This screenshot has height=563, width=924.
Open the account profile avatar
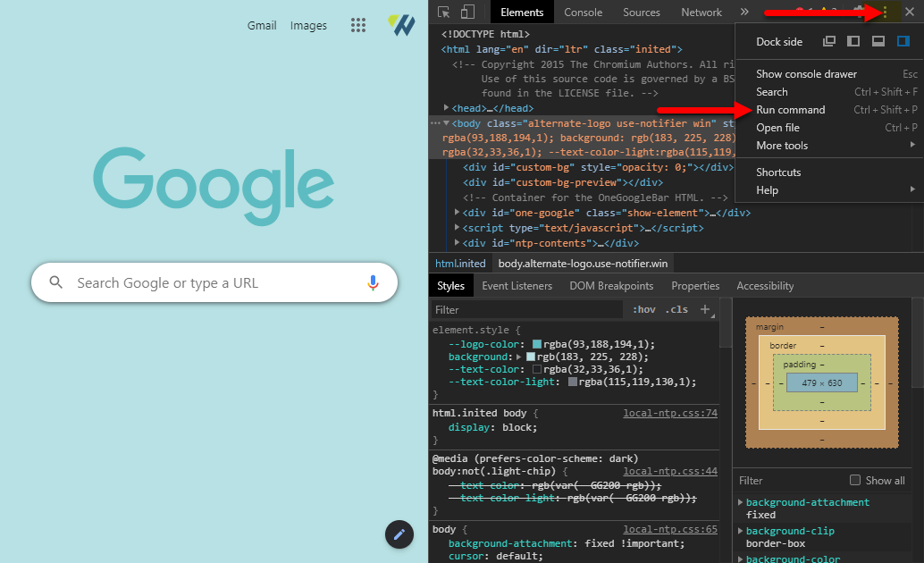click(x=401, y=25)
